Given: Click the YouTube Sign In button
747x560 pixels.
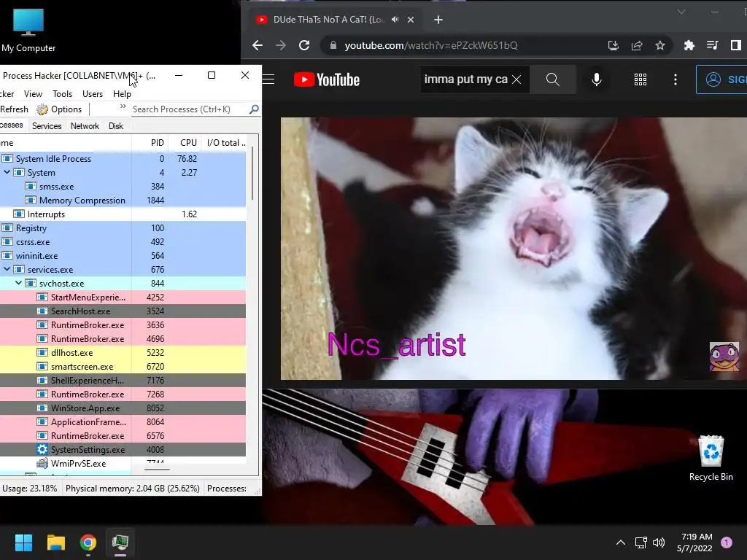Looking at the screenshot, I should [721, 79].
